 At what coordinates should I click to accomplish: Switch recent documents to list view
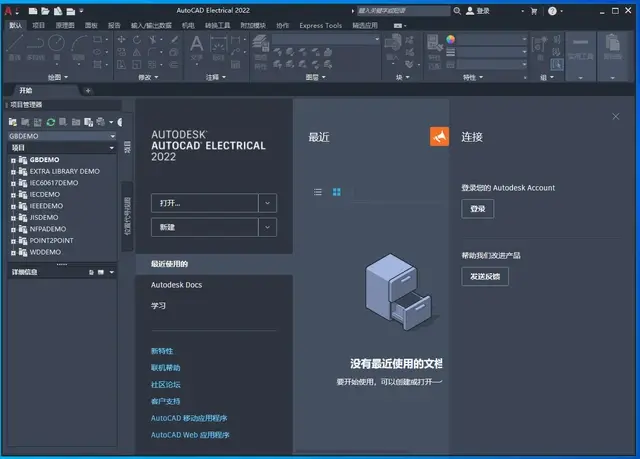318,192
